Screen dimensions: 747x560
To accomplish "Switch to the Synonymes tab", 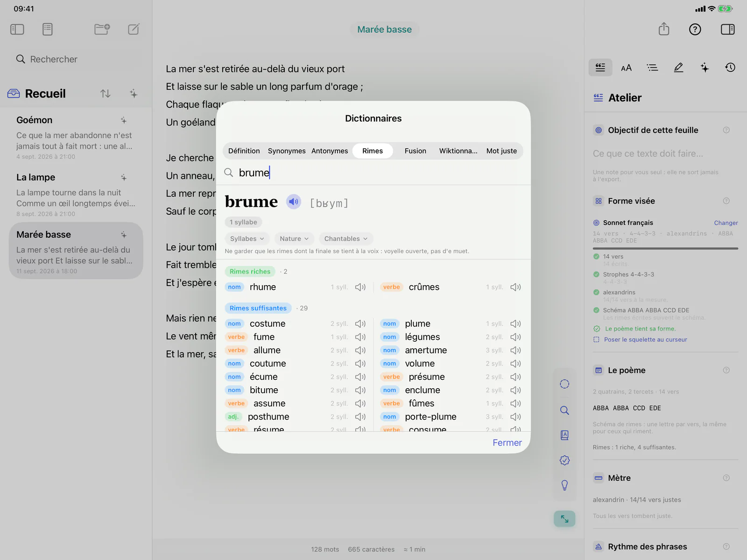I will [287, 151].
